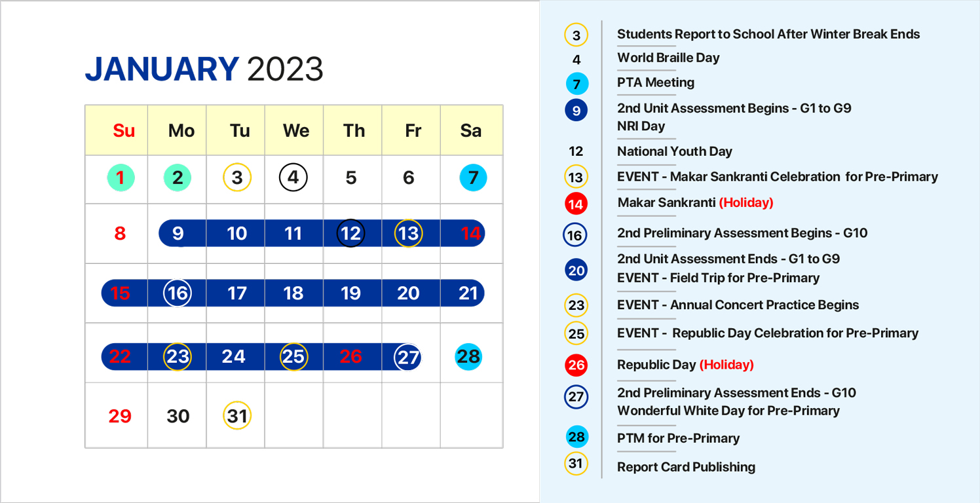The height and width of the screenshot is (503, 980).
Task: Click the white-ringed date 16 on the calendar
Action: pyautogui.click(x=178, y=293)
